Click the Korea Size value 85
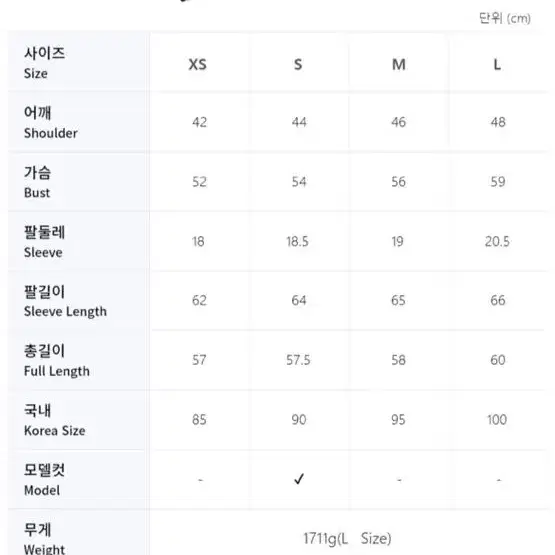 (199, 420)
